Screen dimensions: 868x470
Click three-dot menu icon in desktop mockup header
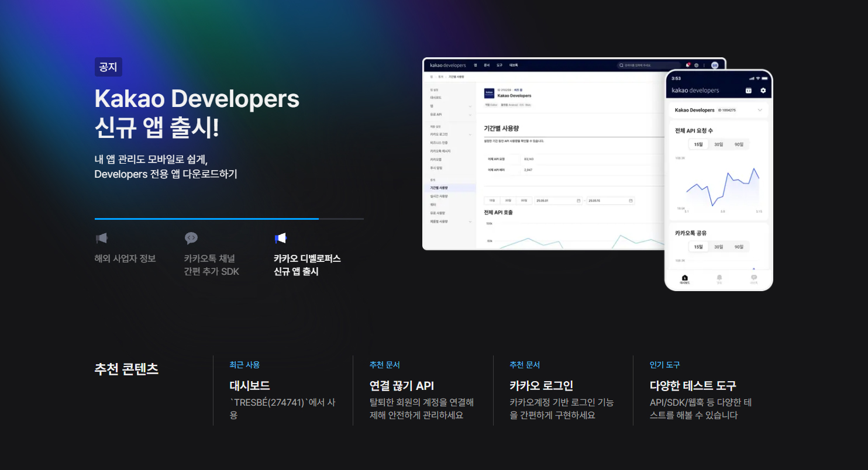click(704, 65)
